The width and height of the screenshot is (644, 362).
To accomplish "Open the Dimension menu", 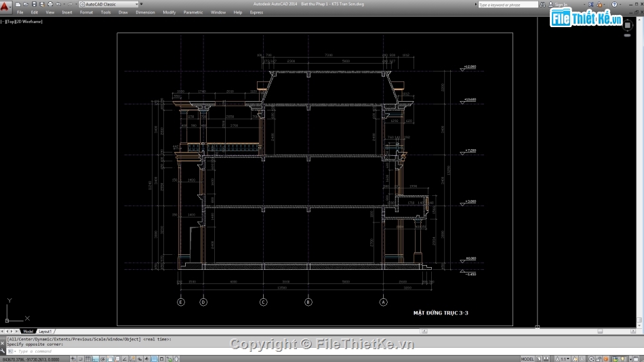I will tap(145, 12).
